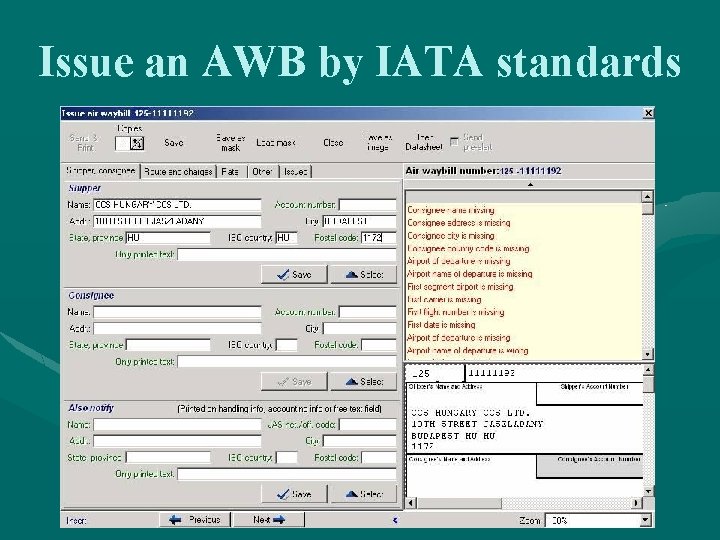The height and width of the screenshot is (540, 720).
Task: Click Shipper Postal code field
Action: 379,238
